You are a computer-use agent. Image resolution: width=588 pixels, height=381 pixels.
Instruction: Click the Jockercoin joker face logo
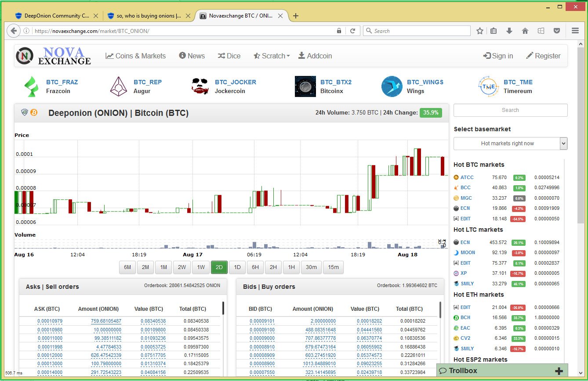pyautogui.click(x=200, y=86)
